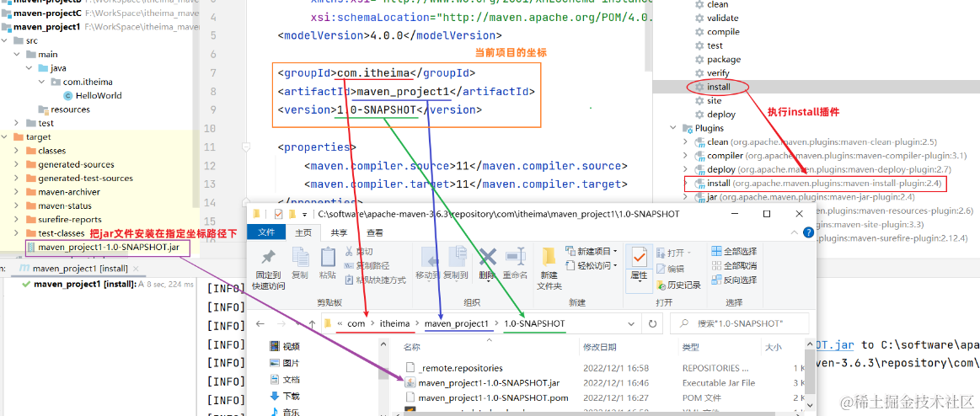This screenshot has height=416, width=980.
Task: Collapse the target folder in project tree
Action: tap(5, 136)
